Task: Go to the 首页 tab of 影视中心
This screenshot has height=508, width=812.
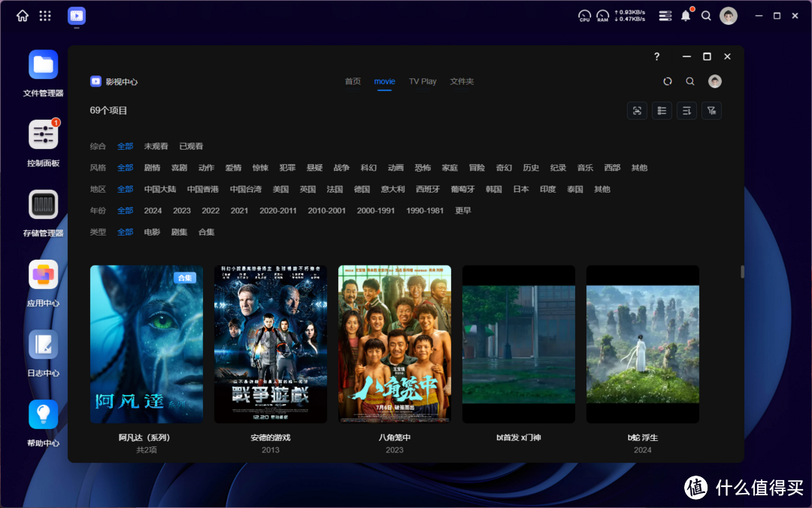Action: click(353, 81)
